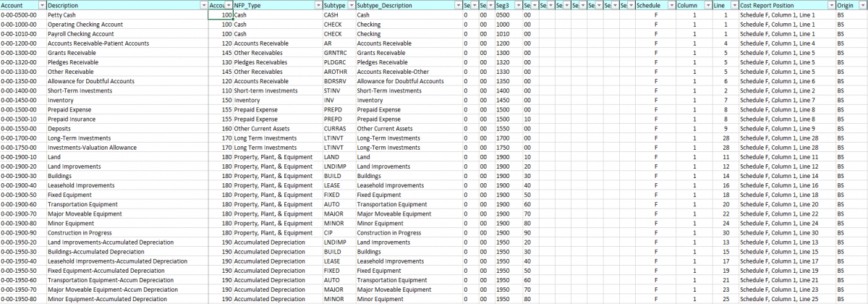Select the 'Prepaid Insurance' description cell
The width and height of the screenshot is (868, 304).
point(127,119)
